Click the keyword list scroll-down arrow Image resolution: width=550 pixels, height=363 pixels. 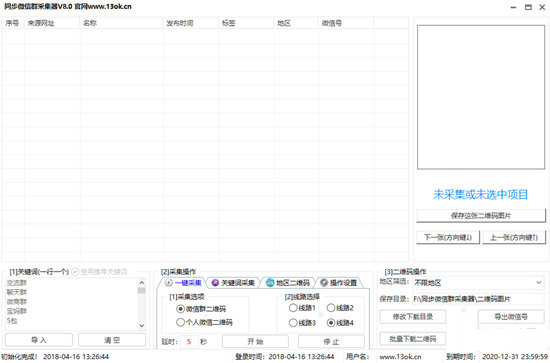click(x=142, y=326)
